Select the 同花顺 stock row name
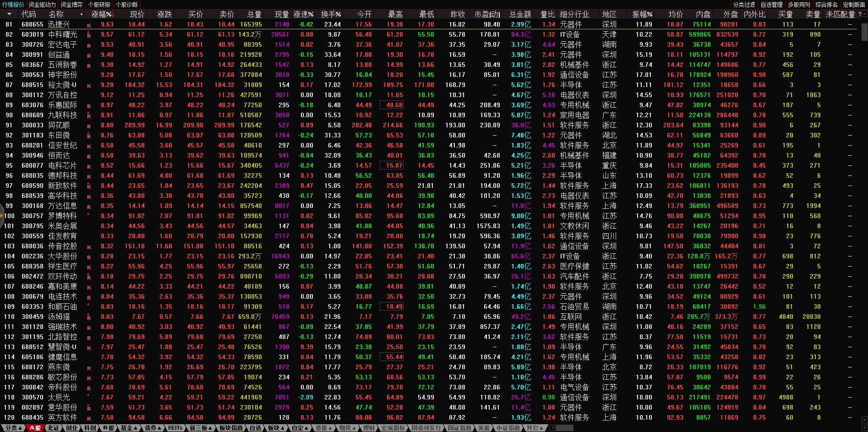Screen dimensions: 868x432 59,126
